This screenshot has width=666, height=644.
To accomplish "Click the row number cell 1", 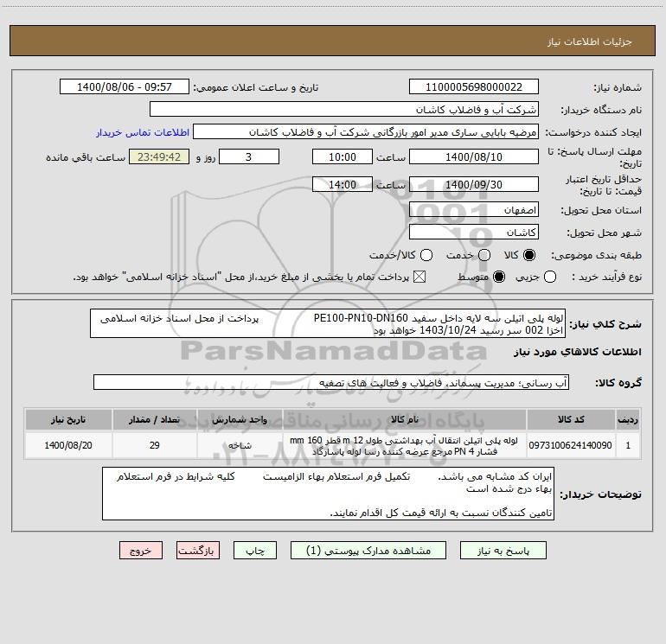I will click(x=628, y=445).
